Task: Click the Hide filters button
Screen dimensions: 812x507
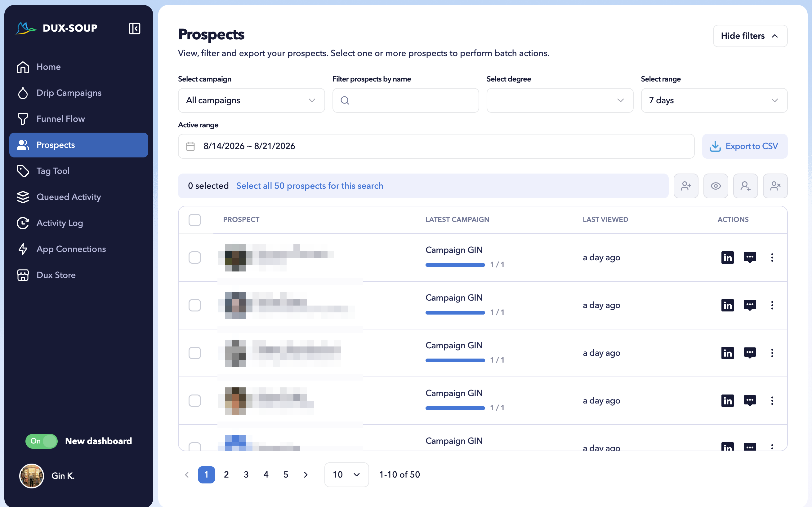Action: click(750, 36)
